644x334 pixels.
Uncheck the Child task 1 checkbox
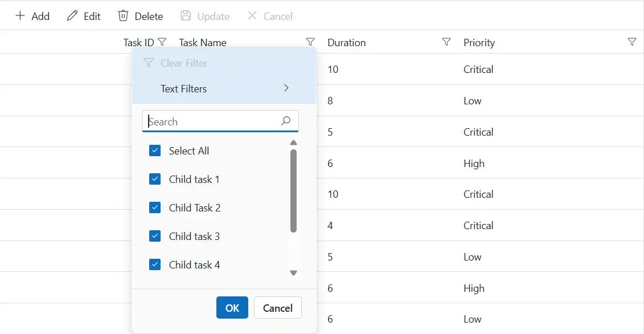tap(155, 180)
